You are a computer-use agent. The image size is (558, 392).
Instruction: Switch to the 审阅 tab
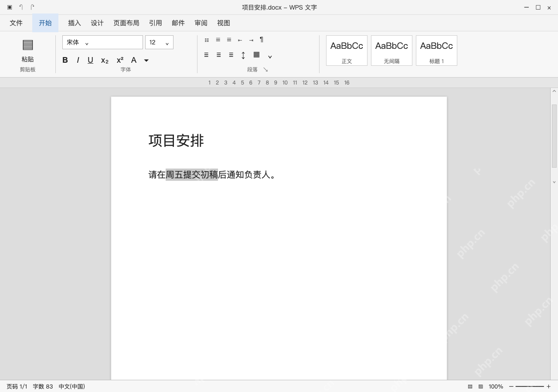(201, 23)
